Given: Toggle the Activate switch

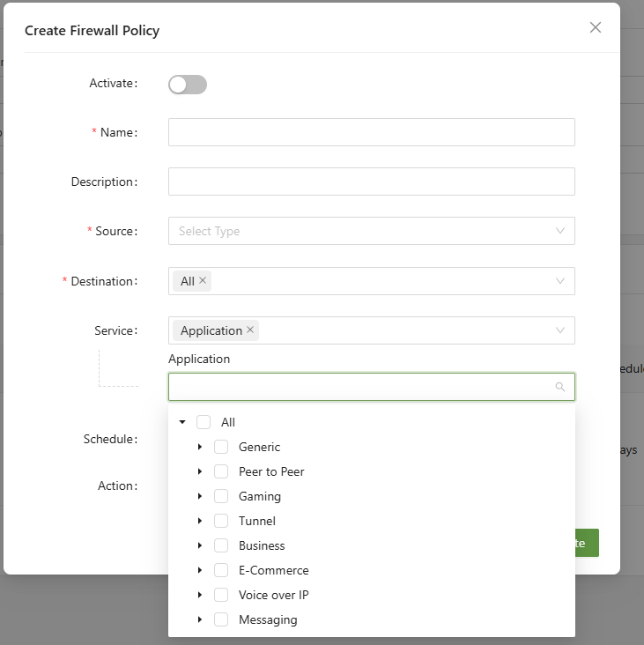Looking at the screenshot, I should click(x=188, y=85).
